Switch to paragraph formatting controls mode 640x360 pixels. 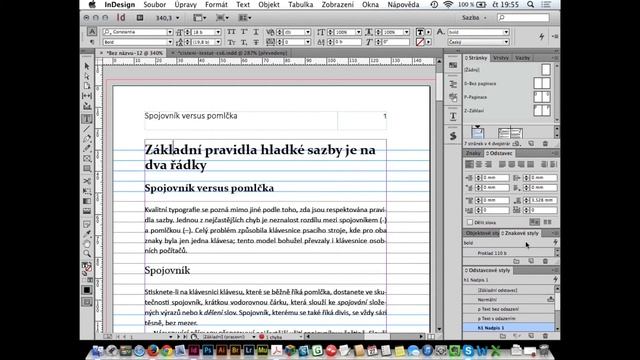[92, 42]
